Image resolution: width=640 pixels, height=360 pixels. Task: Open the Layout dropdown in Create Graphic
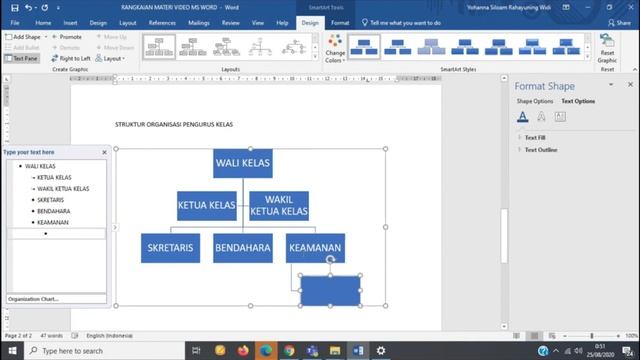point(110,58)
